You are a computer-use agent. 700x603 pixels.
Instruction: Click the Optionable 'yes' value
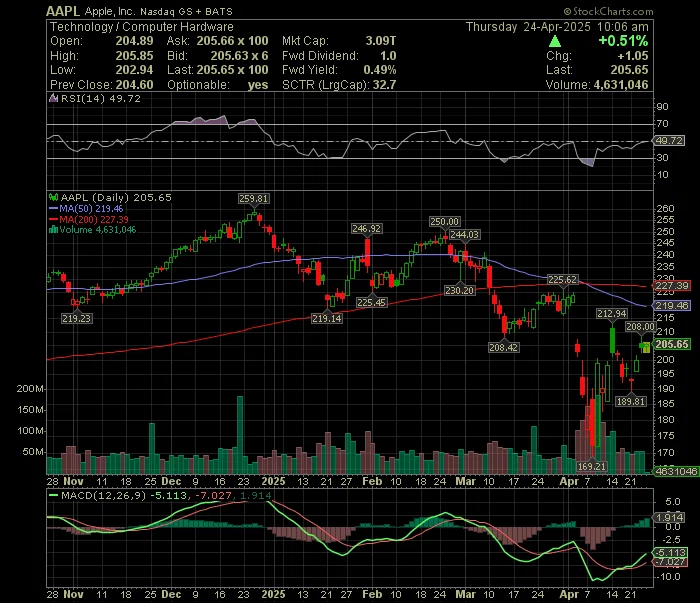[258, 85]
